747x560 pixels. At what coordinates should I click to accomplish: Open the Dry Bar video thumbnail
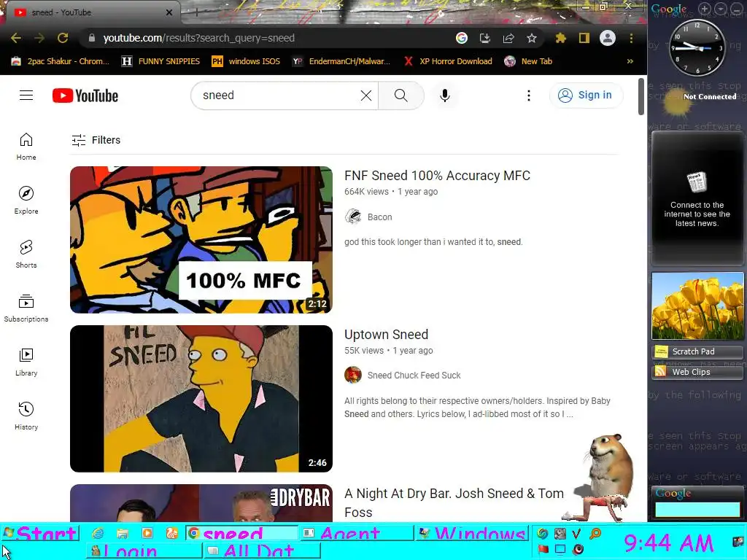201,503
